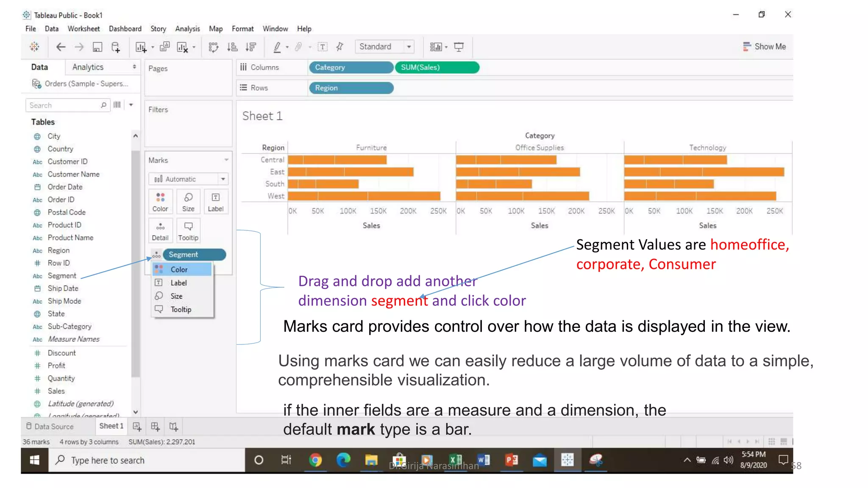Open the New Worksheet dropdown arrow
Screen dimensions: 868x488
(153, 47)
